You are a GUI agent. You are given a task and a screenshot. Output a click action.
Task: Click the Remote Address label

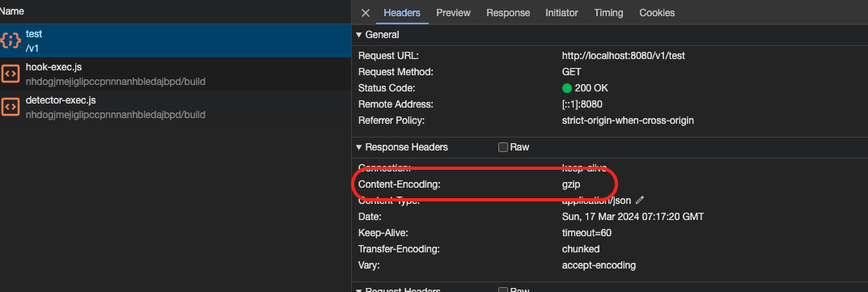coord(396,104)
